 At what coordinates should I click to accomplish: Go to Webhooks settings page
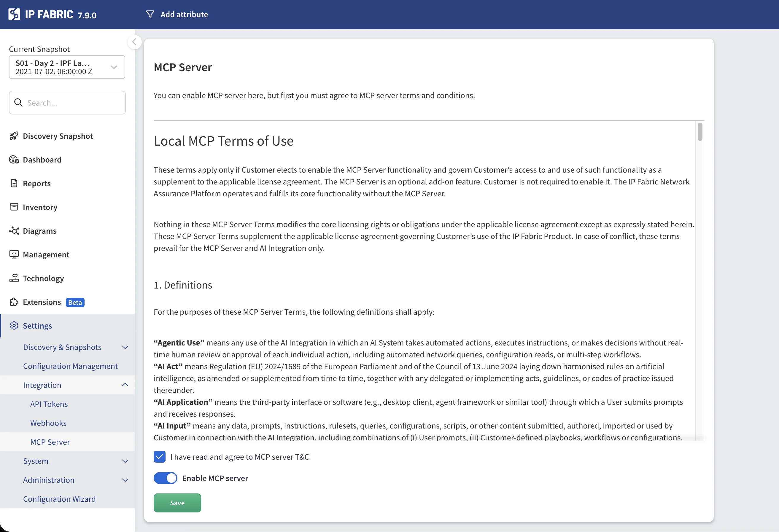(48, 423)
